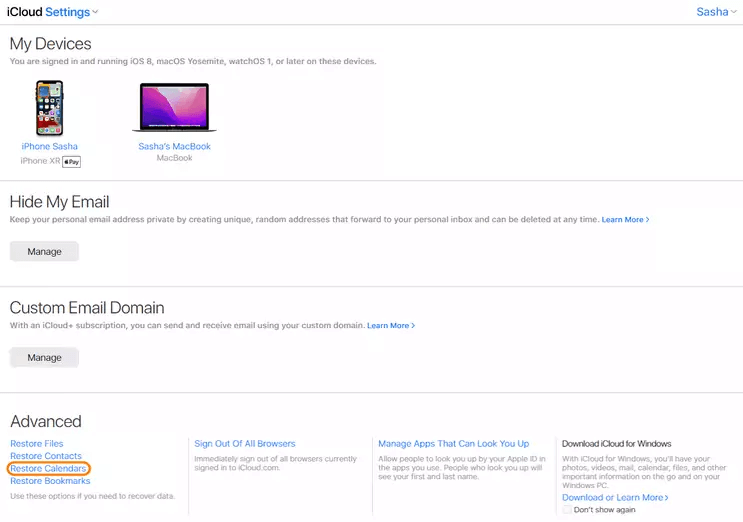The image size is (743, 522).
Task: Open Restore Calendars option
Action: pyautogui.click(x=48, y=468)
